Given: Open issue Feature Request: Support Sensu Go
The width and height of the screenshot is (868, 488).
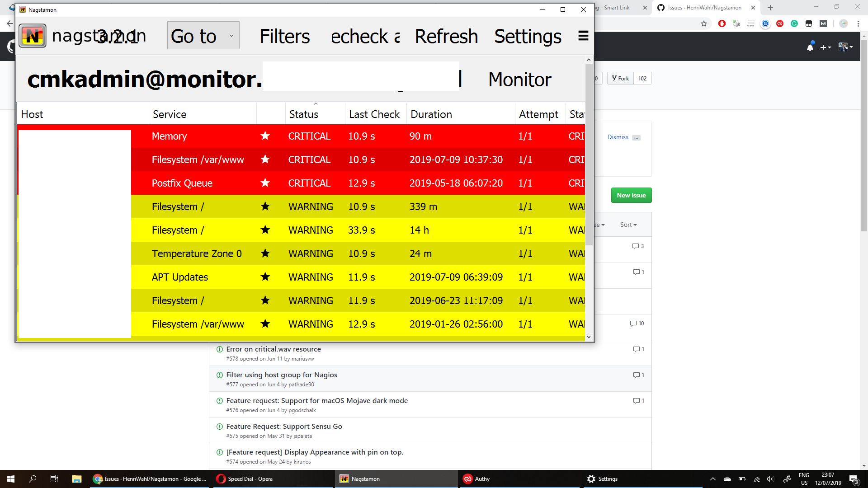Looking at the screenshot, I should click(283, 426).
